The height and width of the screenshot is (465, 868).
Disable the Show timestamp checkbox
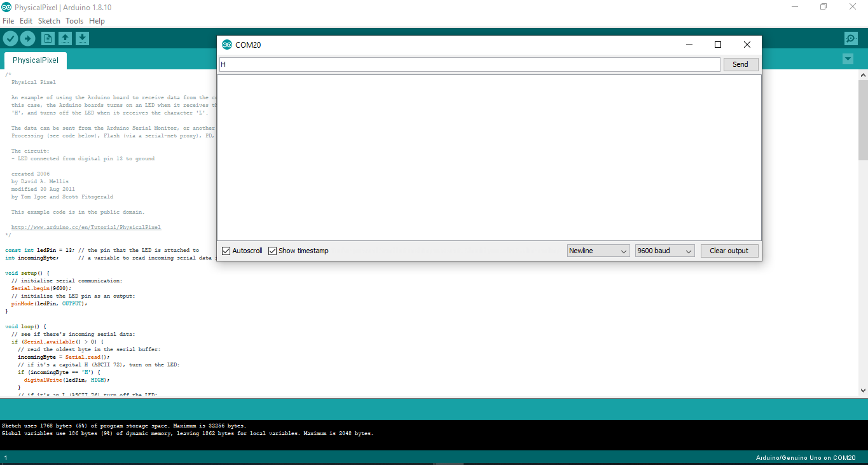coord(272,251)
